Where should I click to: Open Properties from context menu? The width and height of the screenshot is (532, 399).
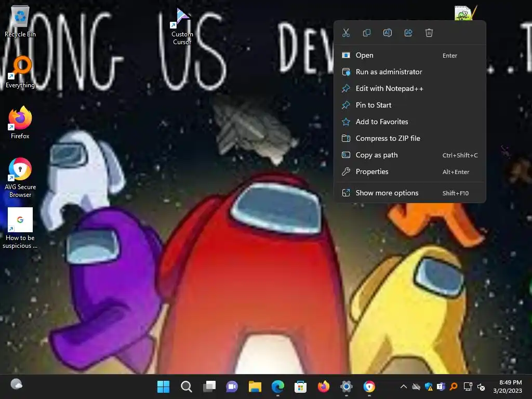coord(410,171)
